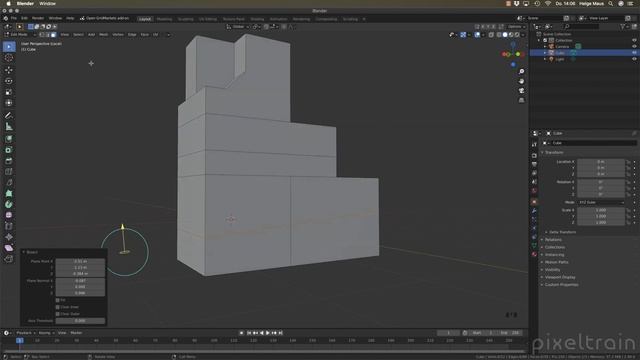Open the viewport Options dropdown
Viewport: 640px width, 360px height.
pyautogui.click(x=516, y=27)
